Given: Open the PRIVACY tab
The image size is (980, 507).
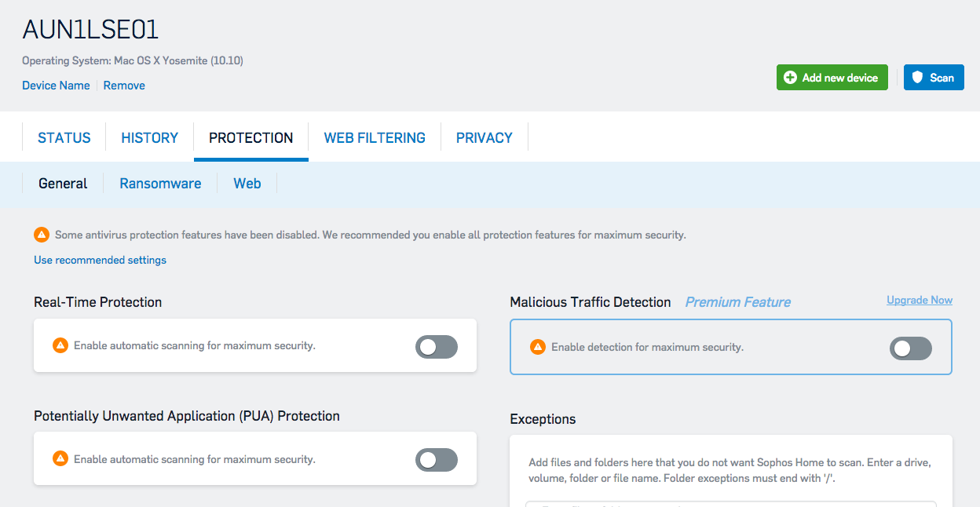Looking at the screenshot, I should coord(484,137).
